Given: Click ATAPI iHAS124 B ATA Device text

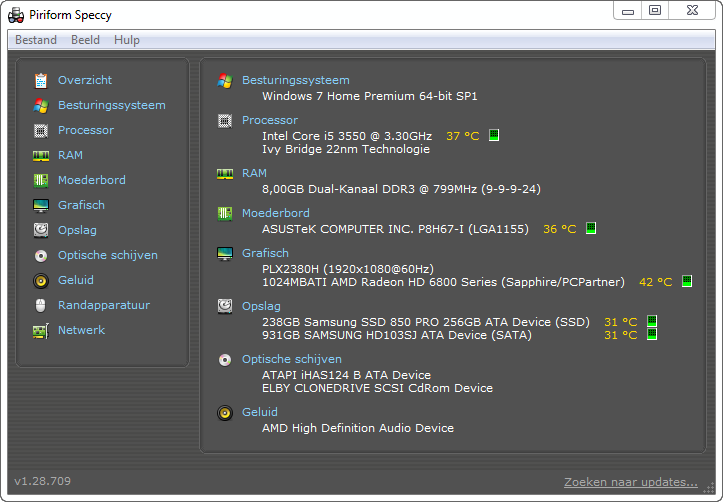Looking at the screenshot, I should (346, 375).
